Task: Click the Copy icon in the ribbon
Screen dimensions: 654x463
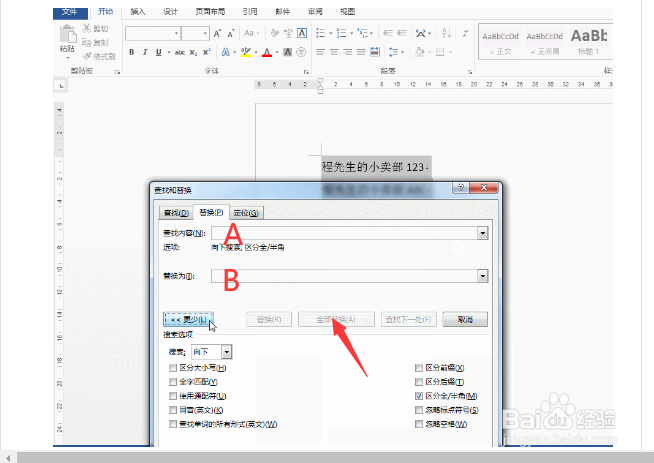Action: [x=87, y=42]
